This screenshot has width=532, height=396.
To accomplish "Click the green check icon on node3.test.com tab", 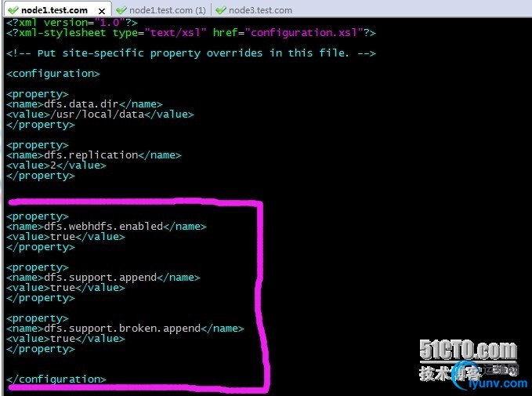I will (220, 10).
